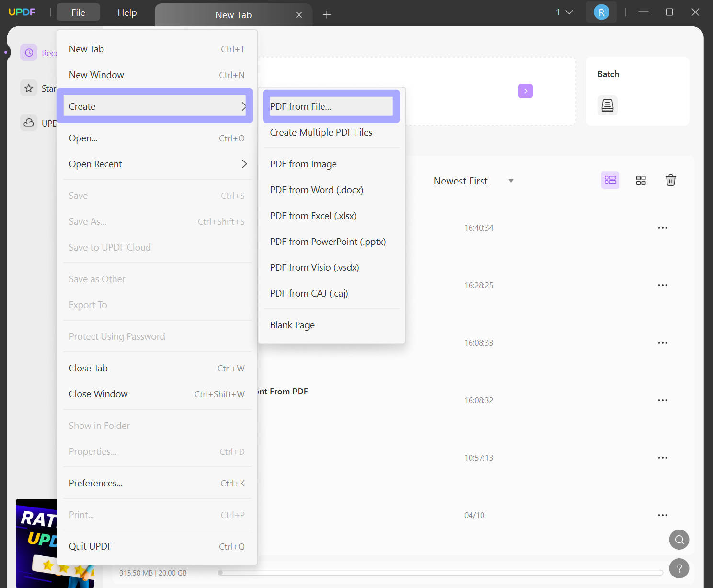The width and height of the screenshot is (713, 588).
Task: Select the Starred files sidebar icon
Action: 29,88
